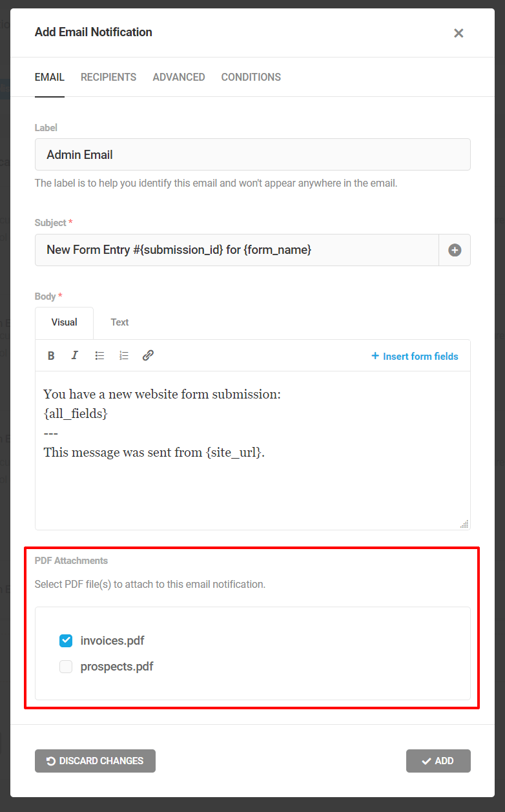
Task: Click the plus icon next to Insert form fields
Action: (x=375, y=356)
